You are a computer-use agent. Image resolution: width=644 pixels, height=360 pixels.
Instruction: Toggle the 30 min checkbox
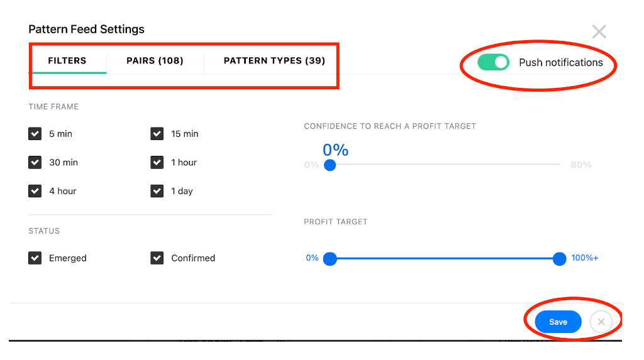pos(35,163)
